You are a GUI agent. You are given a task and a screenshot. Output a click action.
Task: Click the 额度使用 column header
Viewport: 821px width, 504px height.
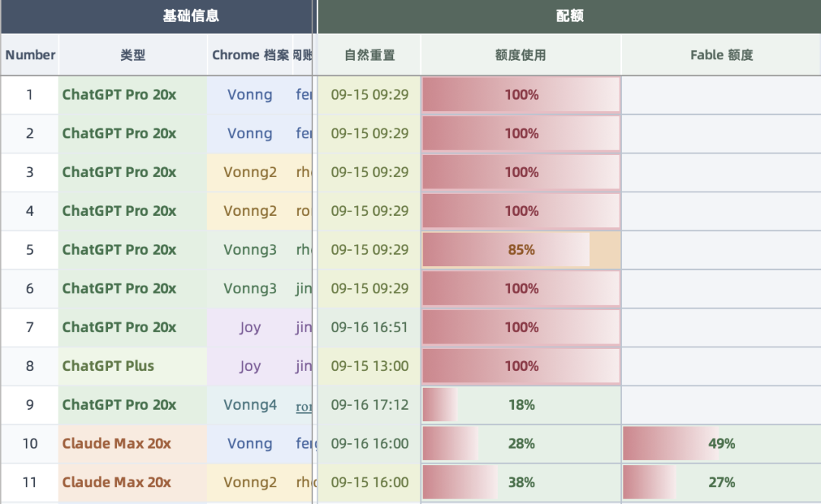(521, 55)
